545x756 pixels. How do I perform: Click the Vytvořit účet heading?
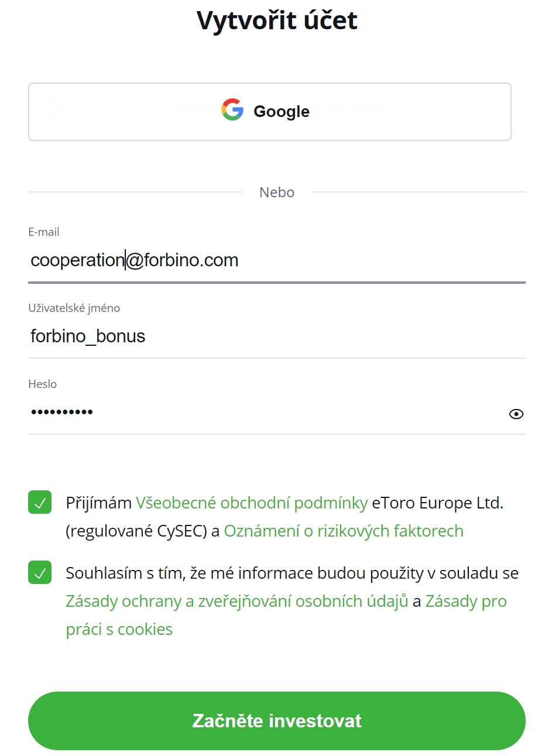[277, 20]
